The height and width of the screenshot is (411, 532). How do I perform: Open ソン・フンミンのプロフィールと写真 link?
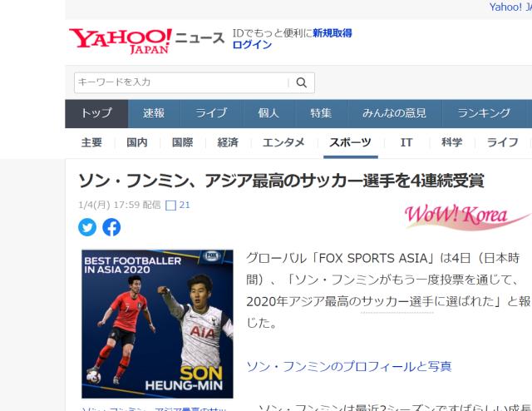tap(349, 367)
